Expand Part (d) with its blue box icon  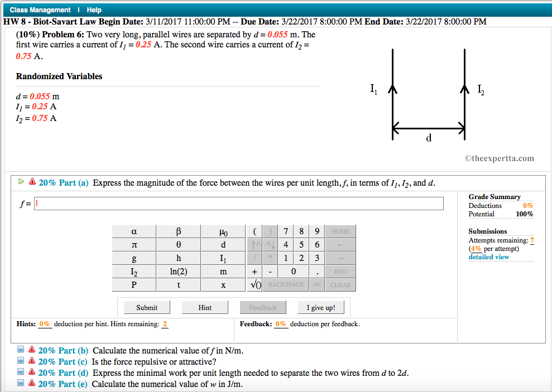point(21,372)
